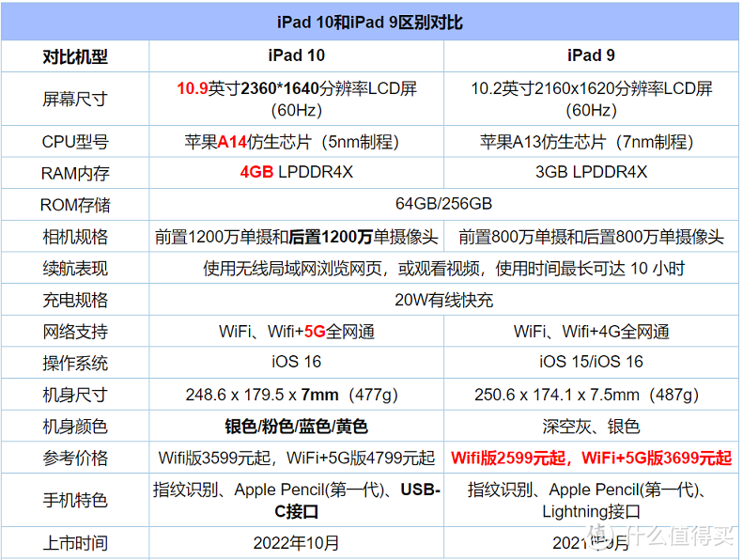Select the '相机规格' row label
Screen dimensions: 743x560
75,237
